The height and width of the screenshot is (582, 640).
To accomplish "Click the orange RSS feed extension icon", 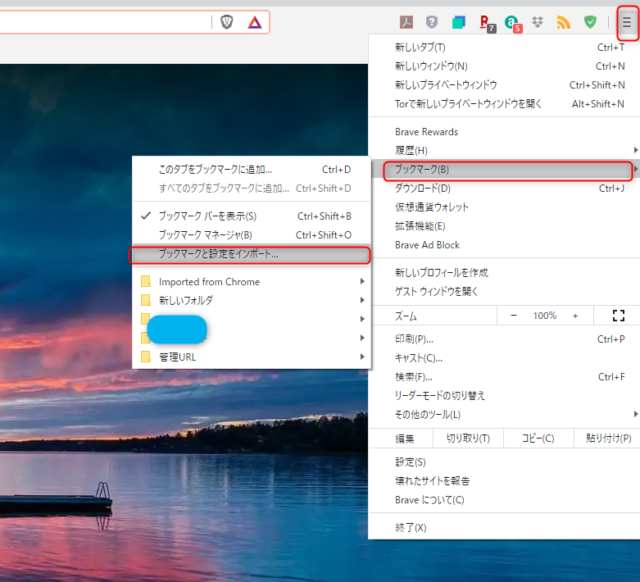I will [x=564, y=22].
